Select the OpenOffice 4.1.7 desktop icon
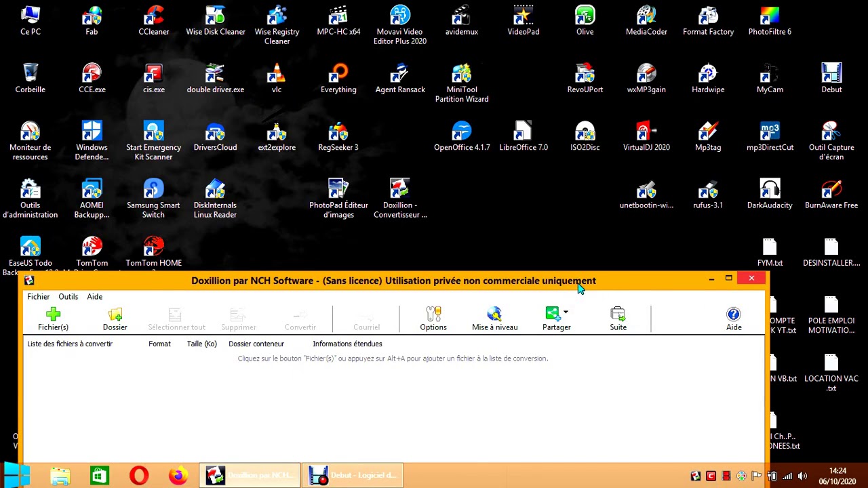This screenshot has height=488, width=868. 462,136
